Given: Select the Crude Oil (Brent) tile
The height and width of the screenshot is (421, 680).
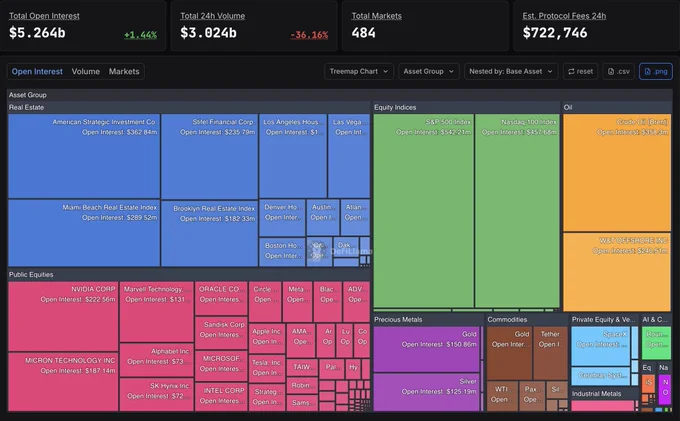Looking at the screenshot, I should (x=617, y=173).
